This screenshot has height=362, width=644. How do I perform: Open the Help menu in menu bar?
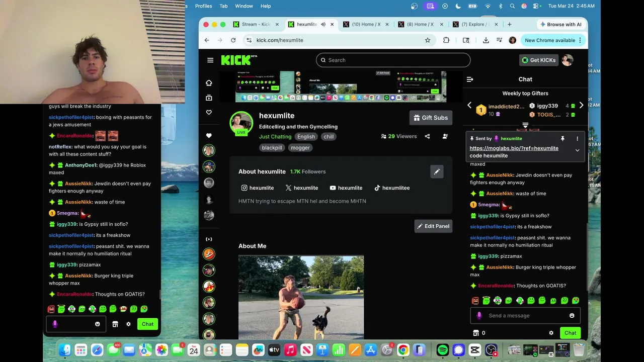(x=266, y=6)
